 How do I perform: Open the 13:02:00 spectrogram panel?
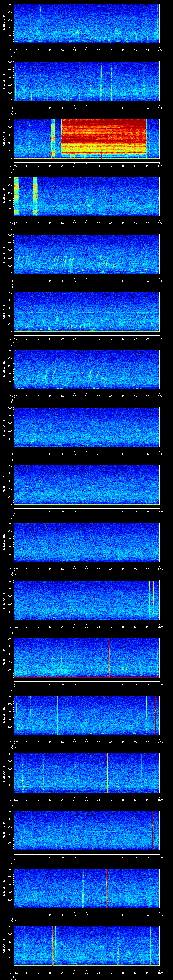click(x=87, y=81)
